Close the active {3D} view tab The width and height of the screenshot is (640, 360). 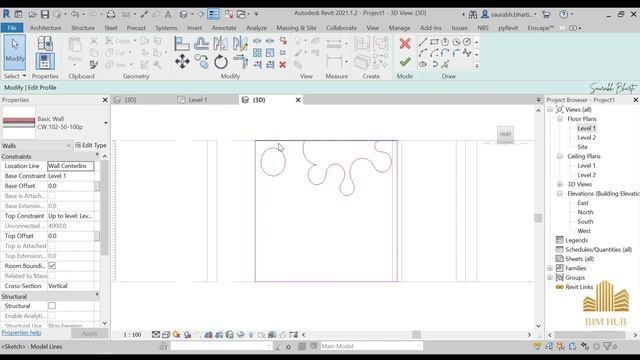coord(298,100)
